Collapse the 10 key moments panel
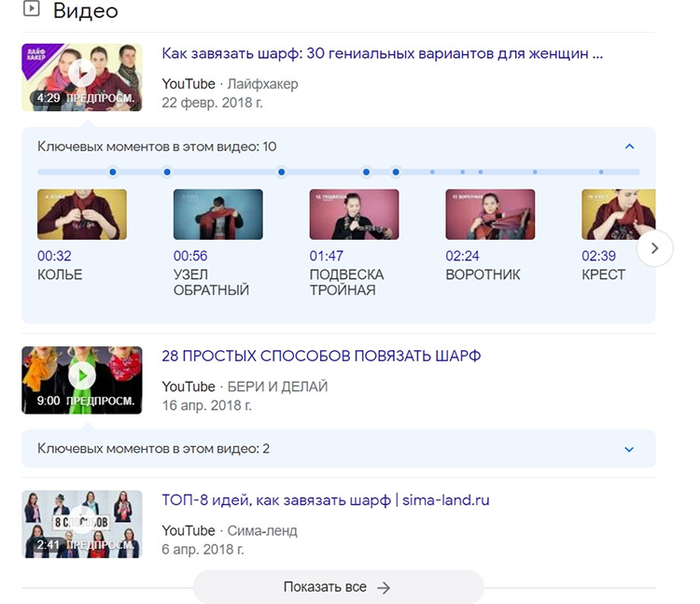The height and width of the screenshot is (604, 700). [629, 147]
